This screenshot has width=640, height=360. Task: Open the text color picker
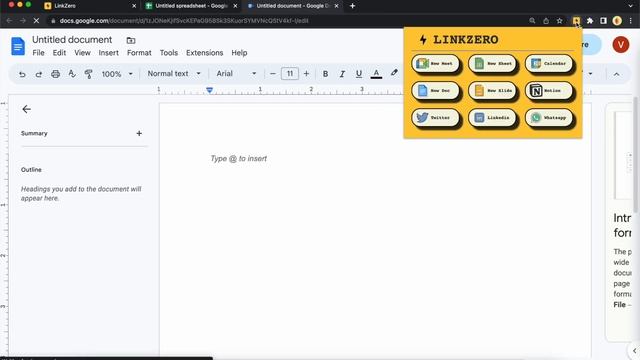point(376,74)
